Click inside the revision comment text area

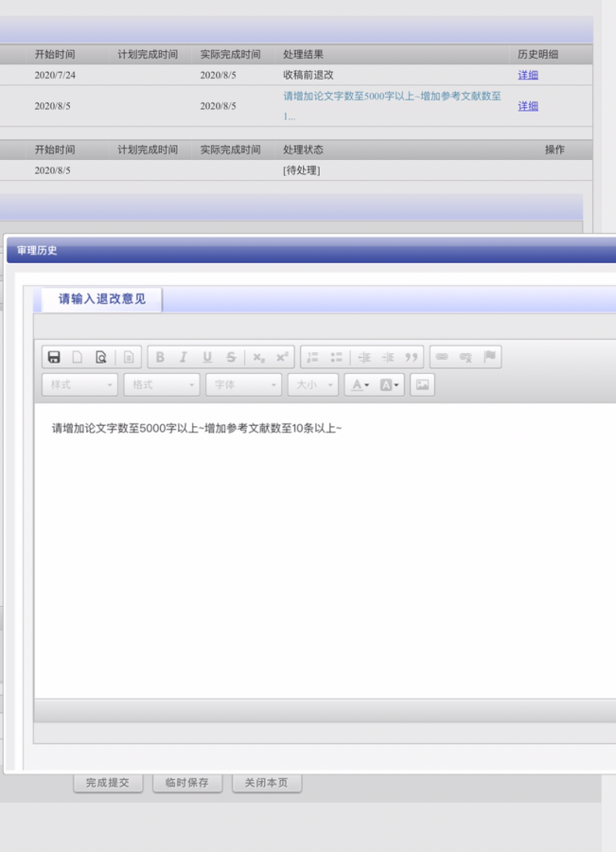[325, 550]
